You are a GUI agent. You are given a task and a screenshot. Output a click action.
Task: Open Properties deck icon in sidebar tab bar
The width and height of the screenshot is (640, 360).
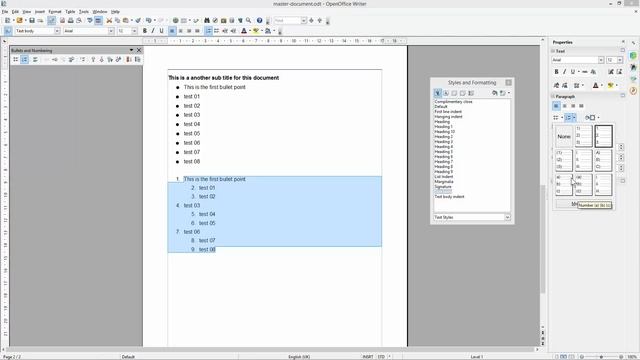point(633,56)
